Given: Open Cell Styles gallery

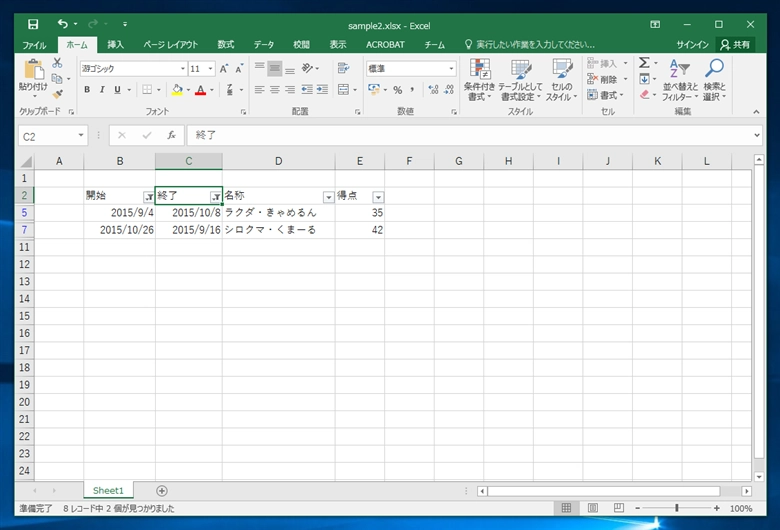Looking at the screenshot, I should [562, 80].
